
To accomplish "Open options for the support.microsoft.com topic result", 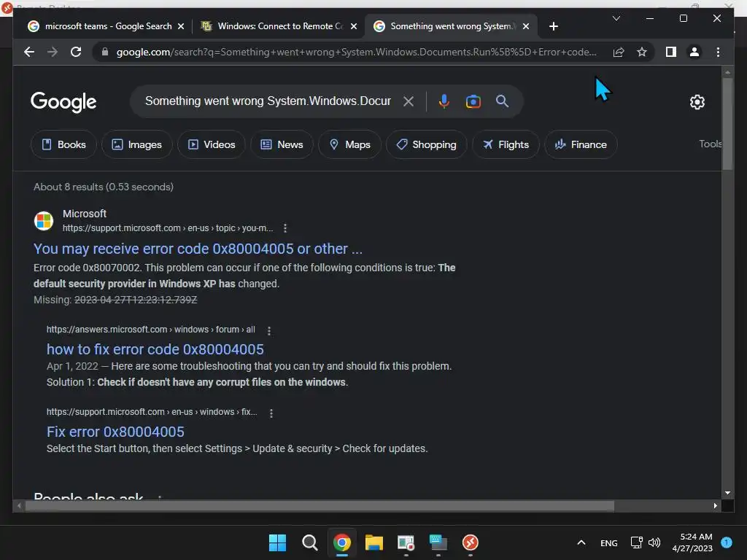I will click(x=285, y=228).
